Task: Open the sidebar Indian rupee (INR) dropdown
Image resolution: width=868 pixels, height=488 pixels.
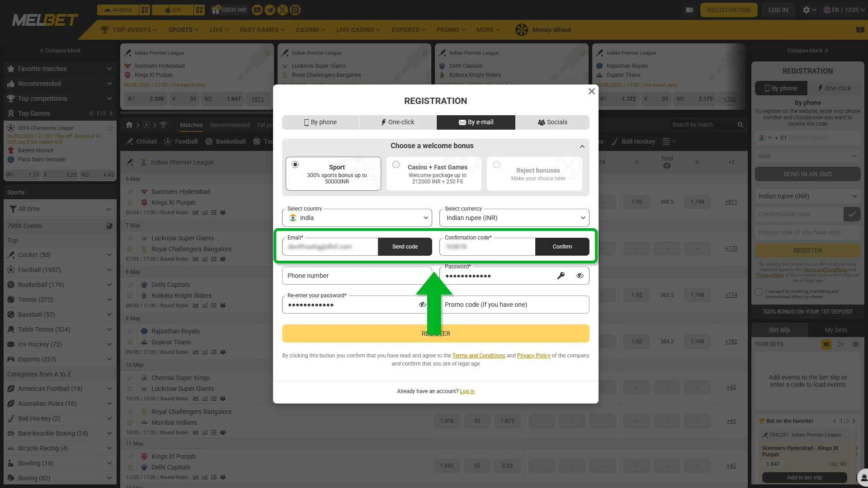Action: pyautogui.click(x=807, y=196)
